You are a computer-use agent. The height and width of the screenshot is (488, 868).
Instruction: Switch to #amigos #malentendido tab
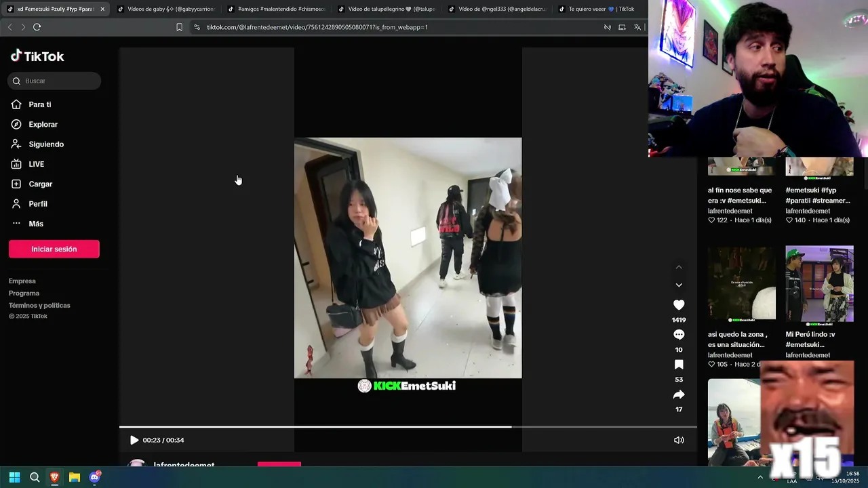277,9
